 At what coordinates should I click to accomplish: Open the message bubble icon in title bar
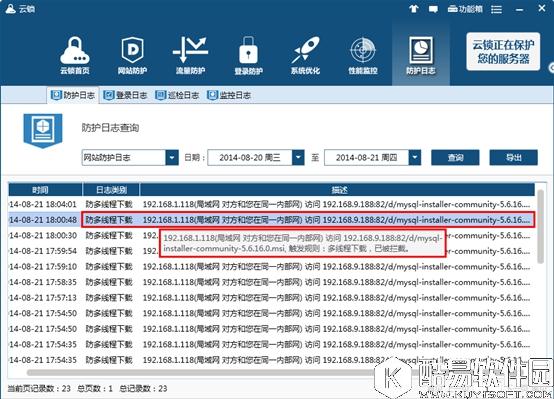pos(433,9)
